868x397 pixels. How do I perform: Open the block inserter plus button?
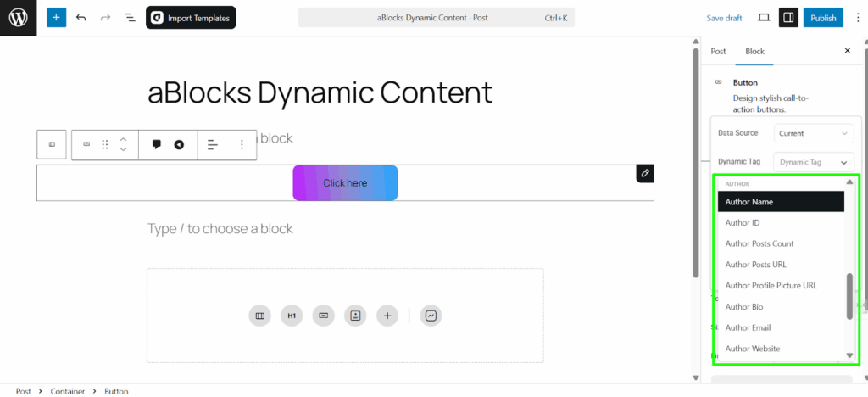point(57,18)
